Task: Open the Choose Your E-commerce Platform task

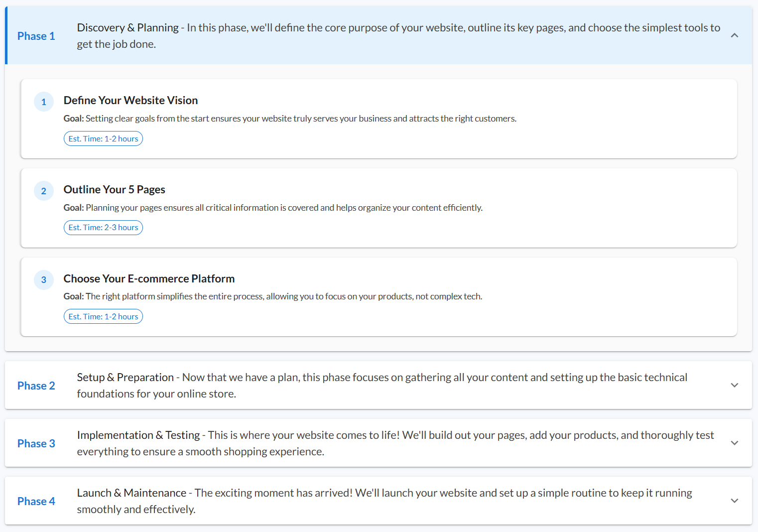Action: point(149,278)
